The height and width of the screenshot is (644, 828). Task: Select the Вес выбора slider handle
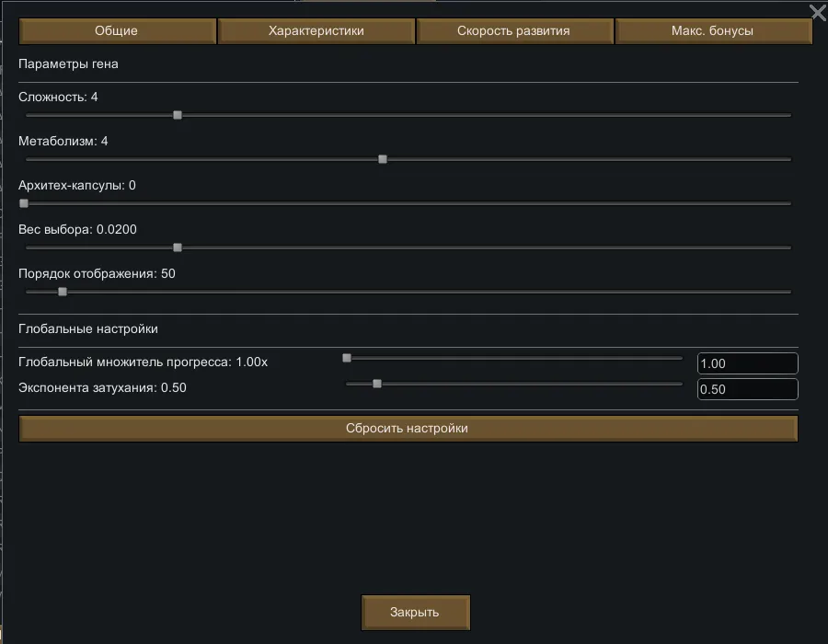click(x=178, y=247)
